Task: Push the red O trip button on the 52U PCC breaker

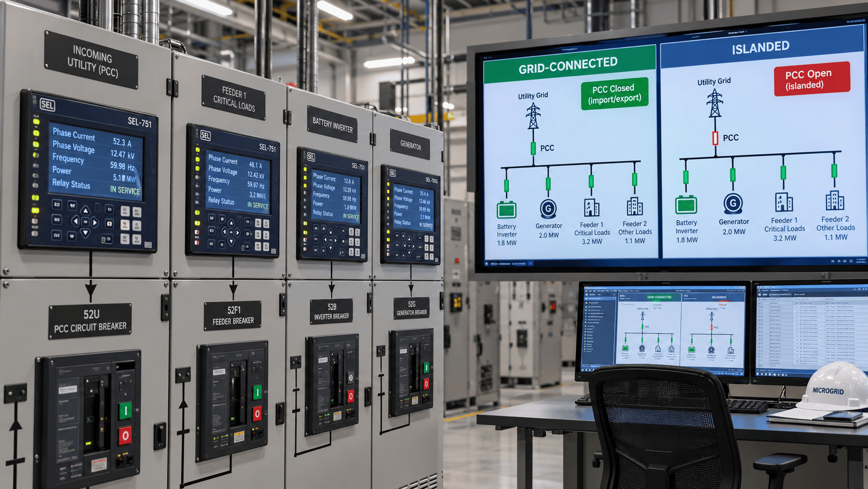Action: click(125, 435)
